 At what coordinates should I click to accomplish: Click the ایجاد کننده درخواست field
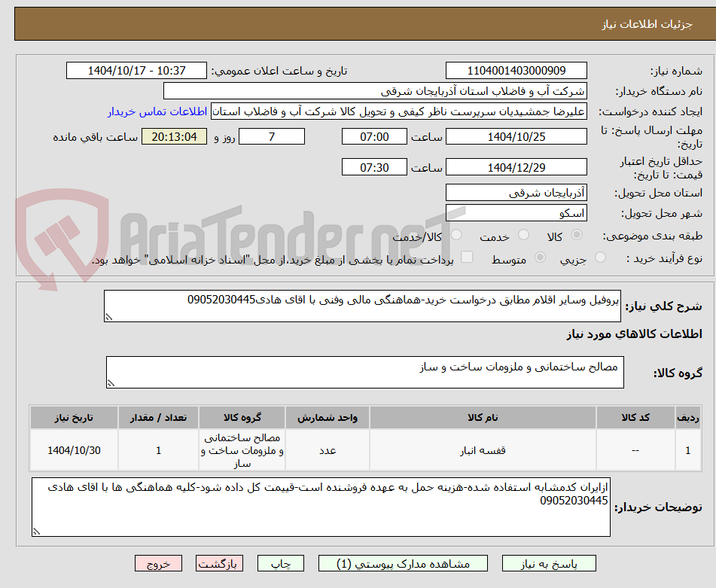(398, 112)
